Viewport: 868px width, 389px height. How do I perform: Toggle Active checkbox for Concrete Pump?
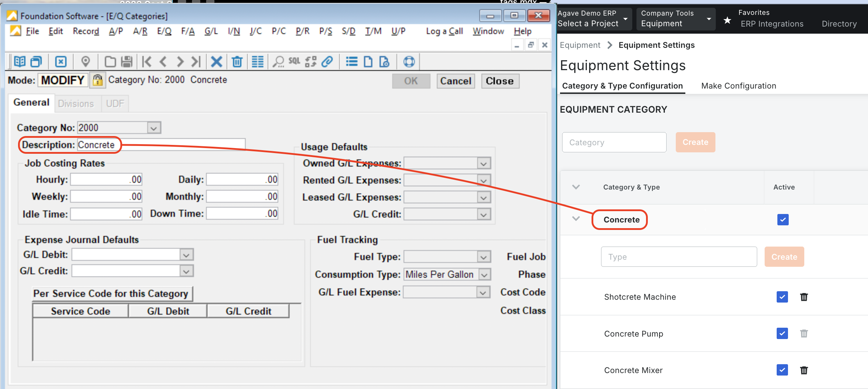tap(782, 333)
